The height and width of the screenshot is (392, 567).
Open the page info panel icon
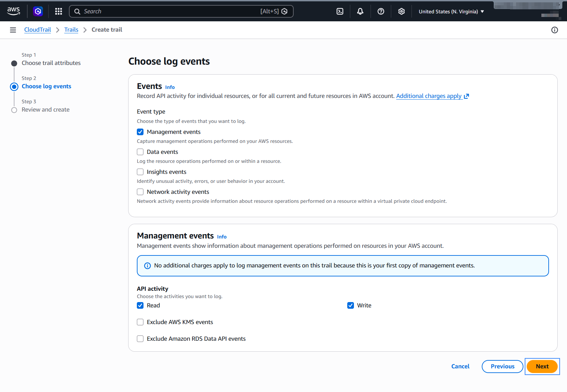(x=555, y=30)
